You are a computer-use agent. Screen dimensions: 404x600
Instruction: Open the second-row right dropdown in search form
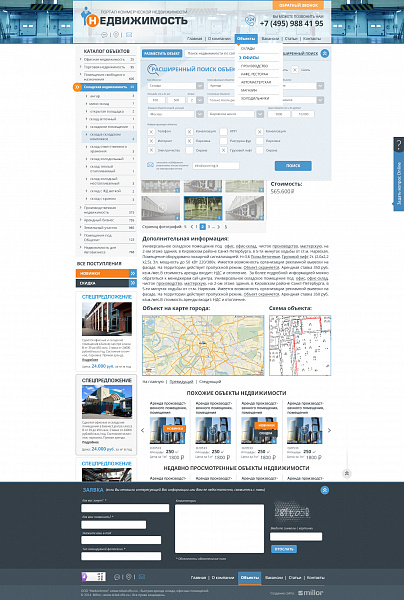tap(320, 100)
